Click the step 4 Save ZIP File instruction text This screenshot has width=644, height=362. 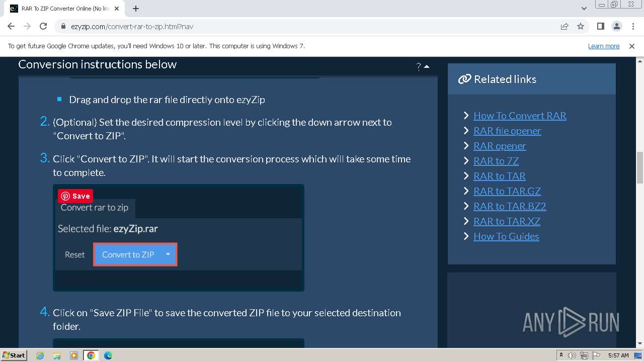pos(227,319)
